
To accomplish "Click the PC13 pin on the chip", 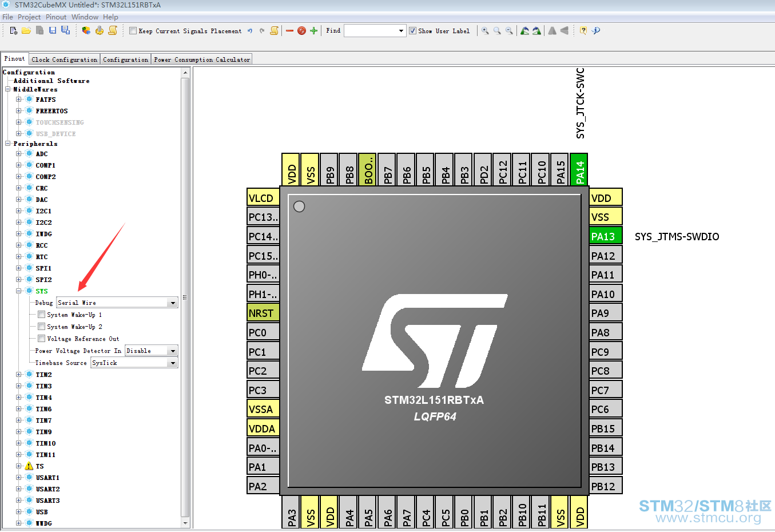I will 263,217.
